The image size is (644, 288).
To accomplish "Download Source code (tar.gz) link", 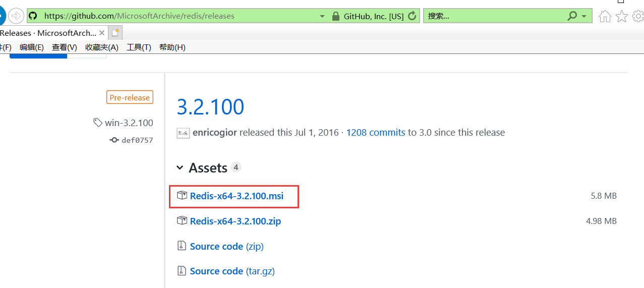I will tap(232, 271).
